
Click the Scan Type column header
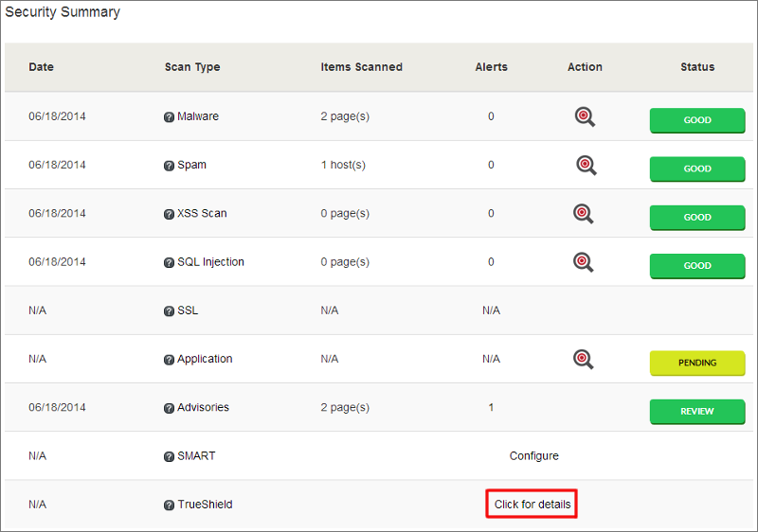[191, 67]
